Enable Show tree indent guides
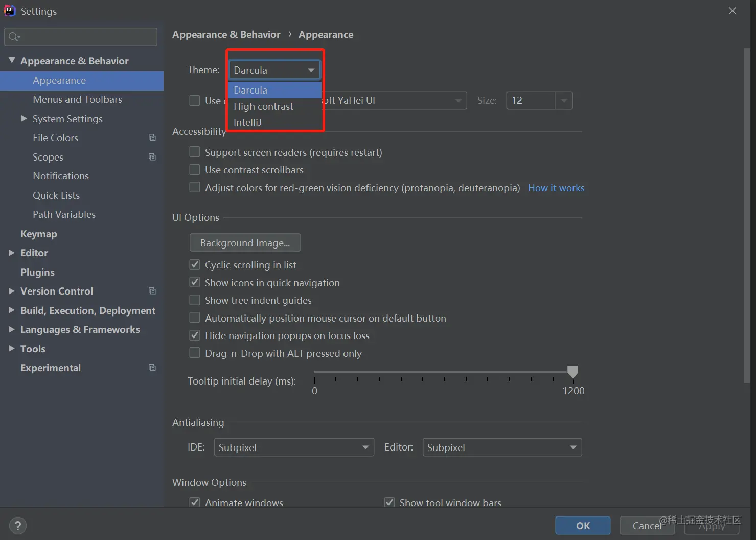The image size is (756, 540). pyautogui.click(x=195, y=300)
